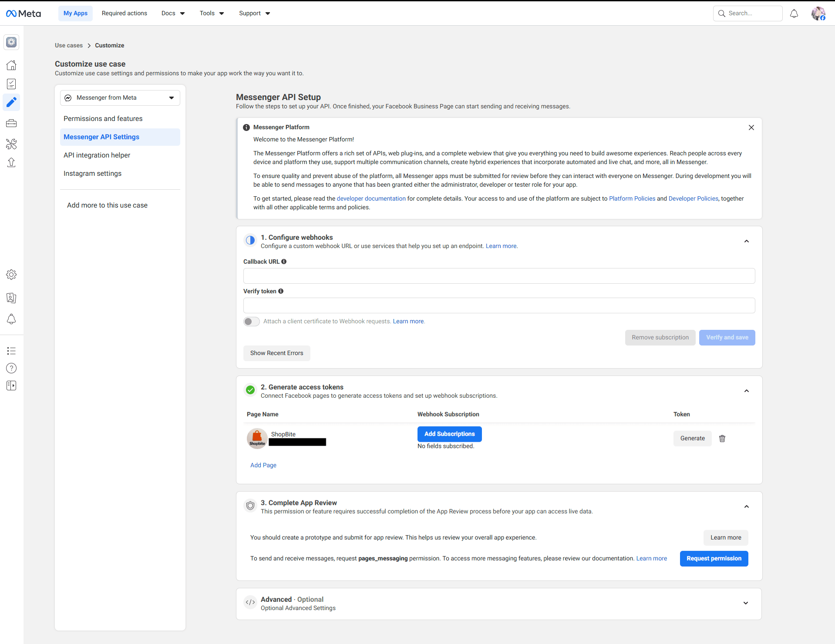Select the Tools wrench icon in sidebar
The height and width of the screenshot is (644, 835).
(11, 144)
